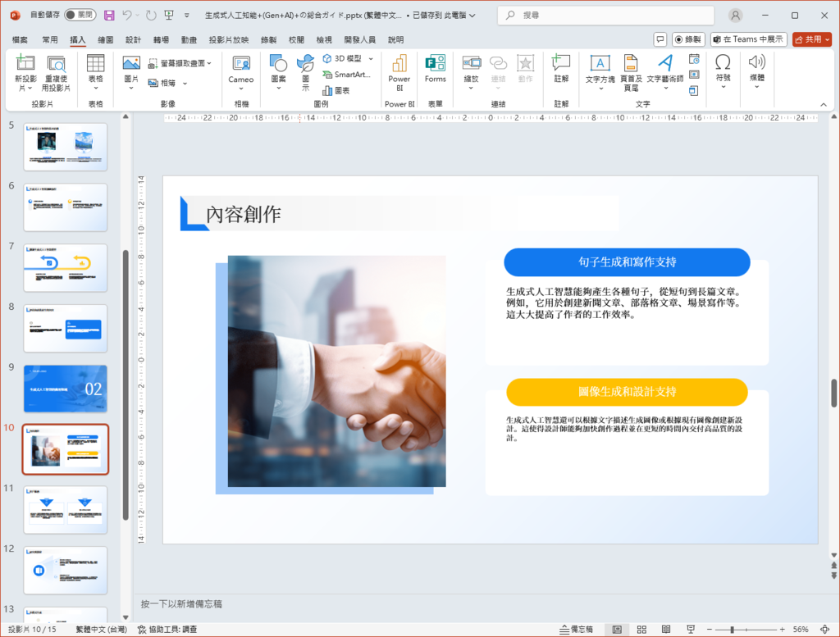Switch to Slide Sorter view
The width and height of the screenshot is (840, 637).
coord(641,630)
